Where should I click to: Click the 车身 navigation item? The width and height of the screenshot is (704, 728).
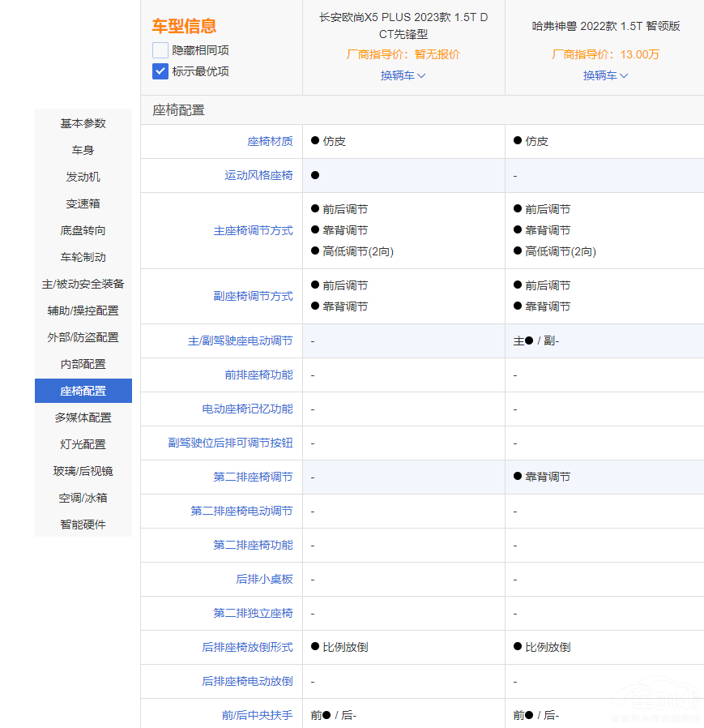point(83,150)
